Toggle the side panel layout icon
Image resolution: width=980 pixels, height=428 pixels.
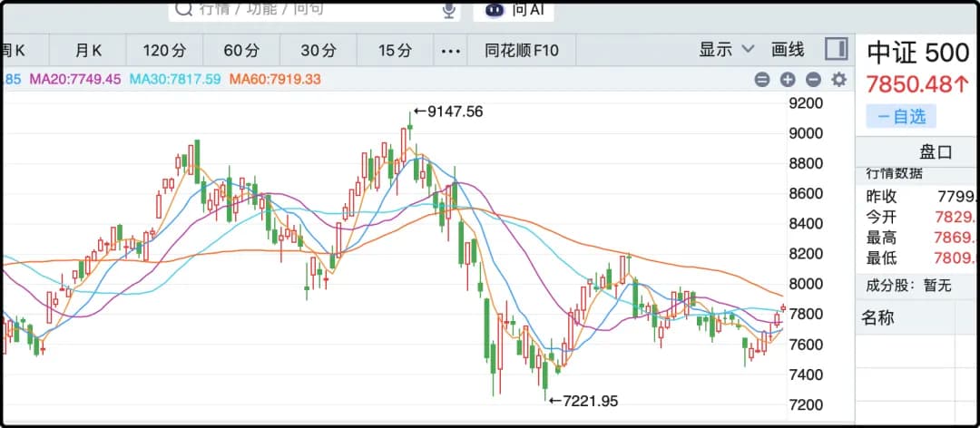click(837, 49)
